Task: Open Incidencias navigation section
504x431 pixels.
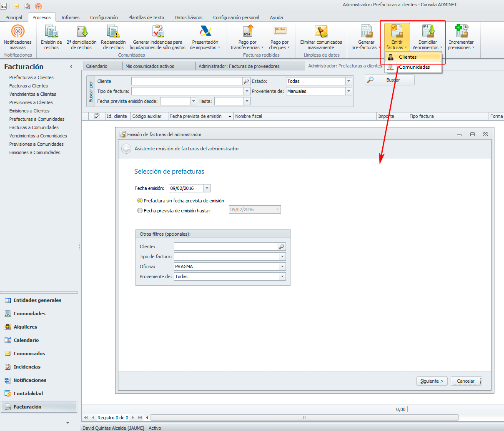Action: (x=39, y=367)
